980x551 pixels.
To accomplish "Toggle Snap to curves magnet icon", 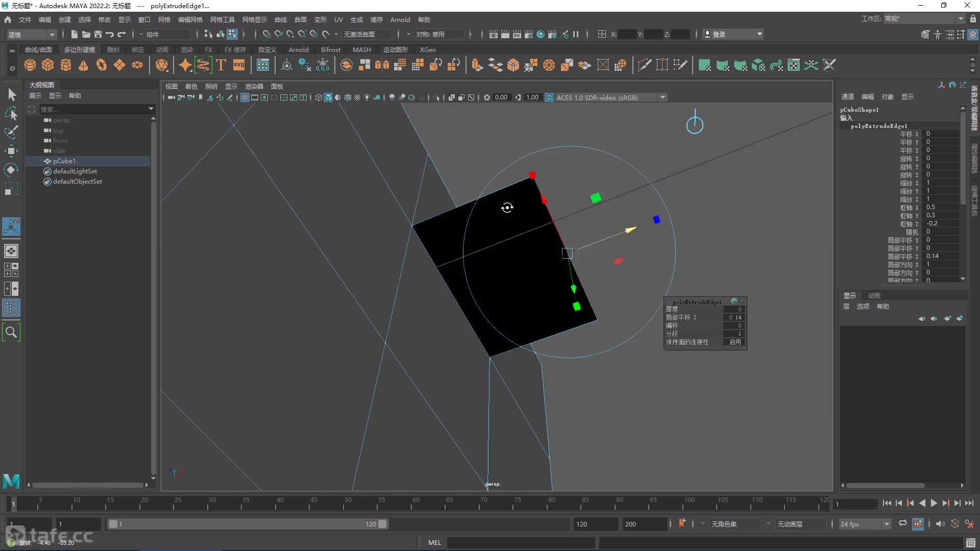I will point(278,34).
